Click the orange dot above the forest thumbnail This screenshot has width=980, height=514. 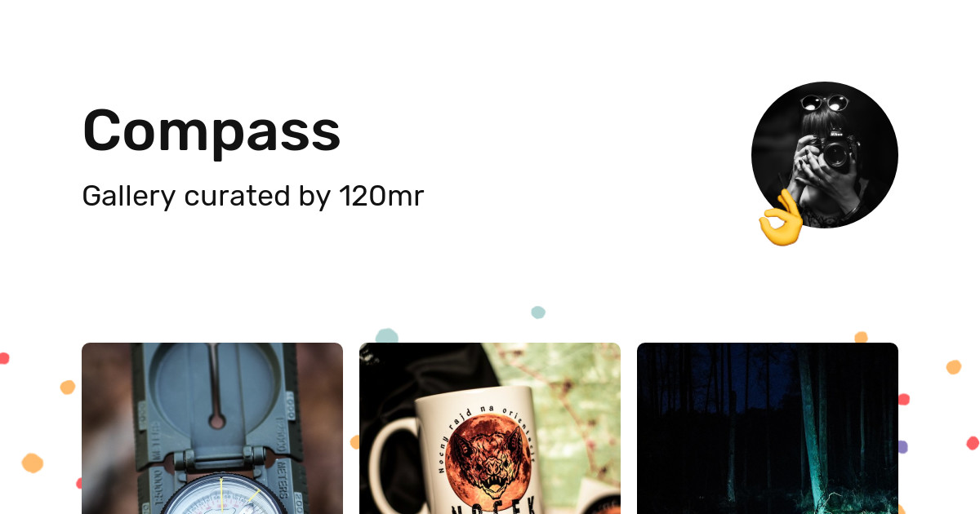point(861,337)
